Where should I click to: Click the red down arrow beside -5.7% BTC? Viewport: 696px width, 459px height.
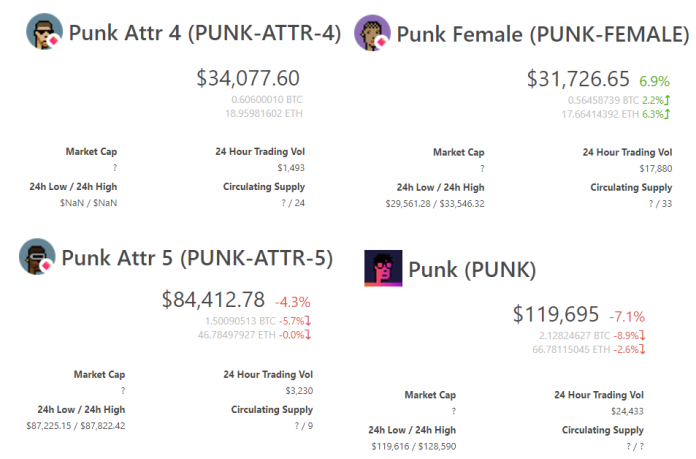[308, 321]
